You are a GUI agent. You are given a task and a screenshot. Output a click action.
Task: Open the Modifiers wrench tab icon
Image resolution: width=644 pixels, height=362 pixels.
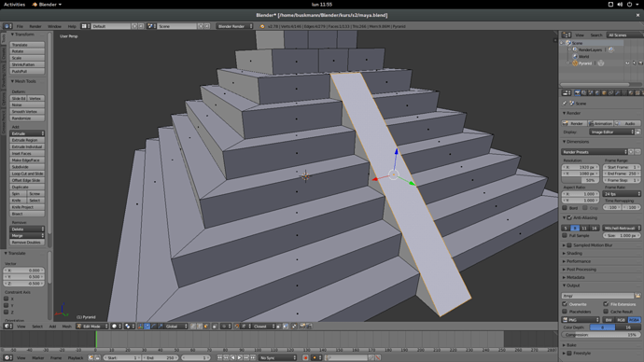coord(617,93)
